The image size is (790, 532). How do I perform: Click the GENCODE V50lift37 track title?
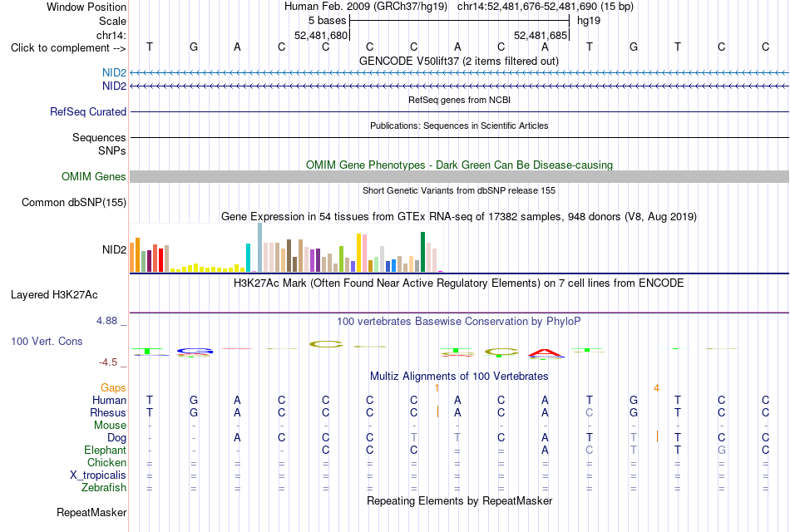[458, 61]
